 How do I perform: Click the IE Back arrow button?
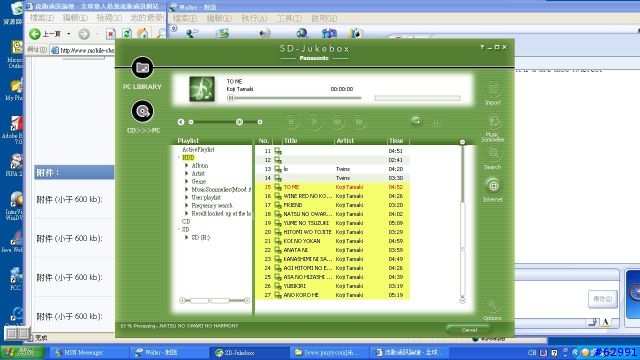(35, 34)
